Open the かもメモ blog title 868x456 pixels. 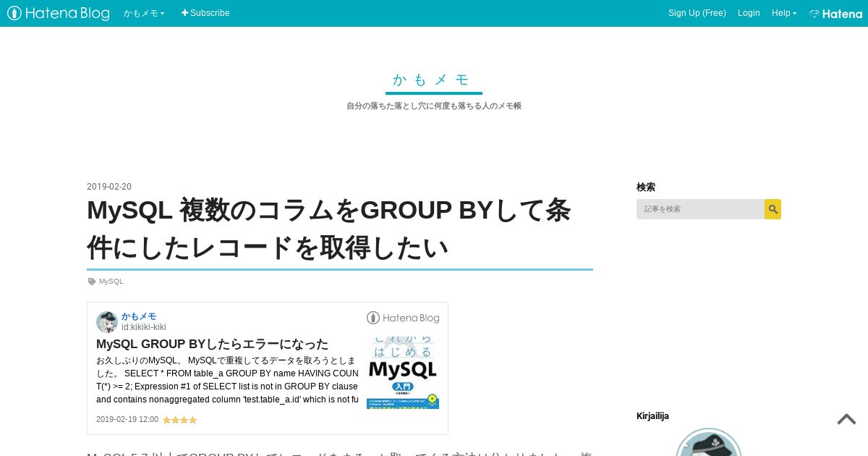point(433,80)
